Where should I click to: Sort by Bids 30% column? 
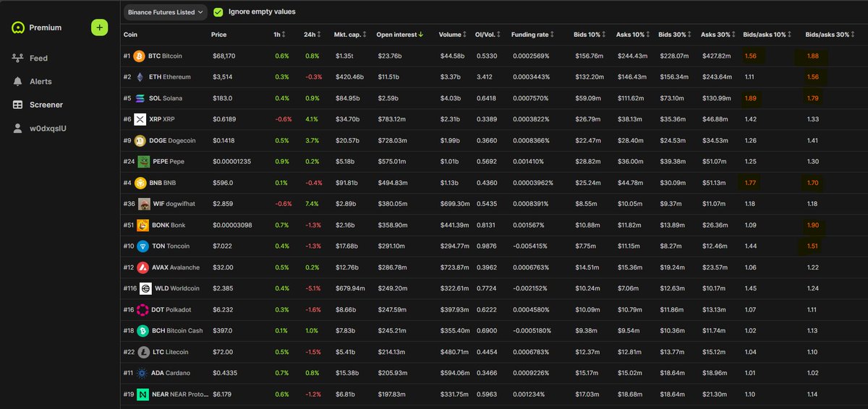click(x=675, y=35)
